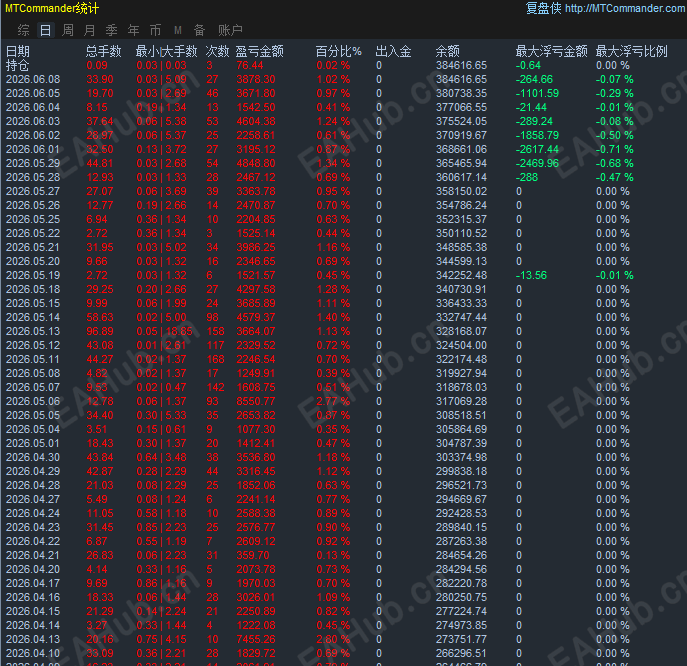Click percentage value 2.80 %
The height and width of the screenshot is (666, 687).
click(333, 639)
